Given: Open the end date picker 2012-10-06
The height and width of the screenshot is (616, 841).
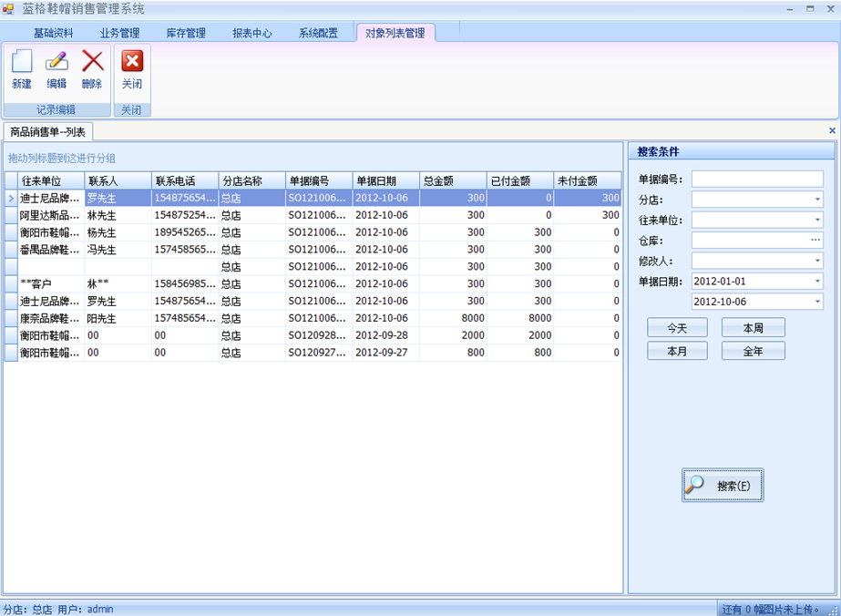Looking at the screenshot, I should [816, 302].
